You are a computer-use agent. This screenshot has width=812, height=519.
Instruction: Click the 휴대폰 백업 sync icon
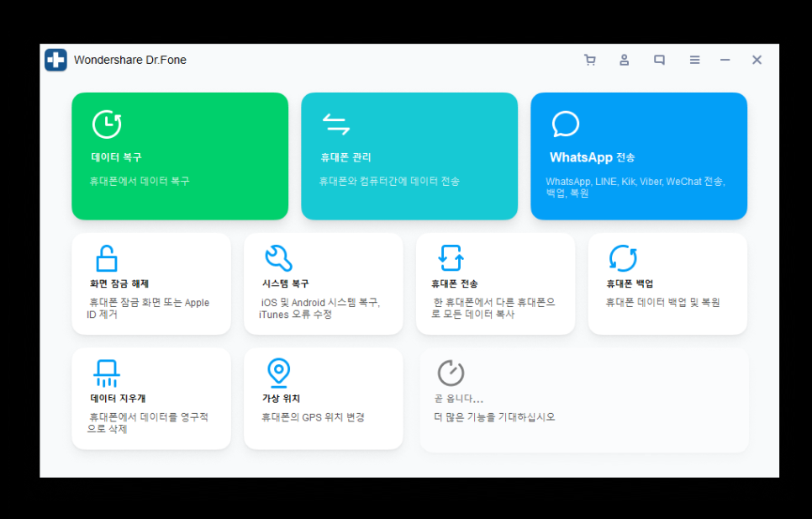pyautogui.click(x=622, y=258)
